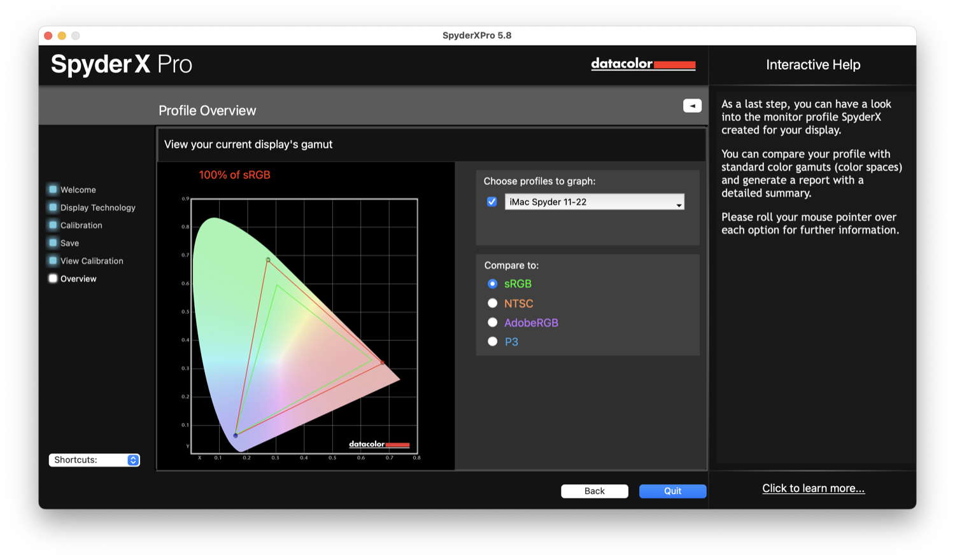Click the Calibration step indicator icon
The width and height of the screenshot is (955, 560).
pyautogui.click(x=53, y=225)
